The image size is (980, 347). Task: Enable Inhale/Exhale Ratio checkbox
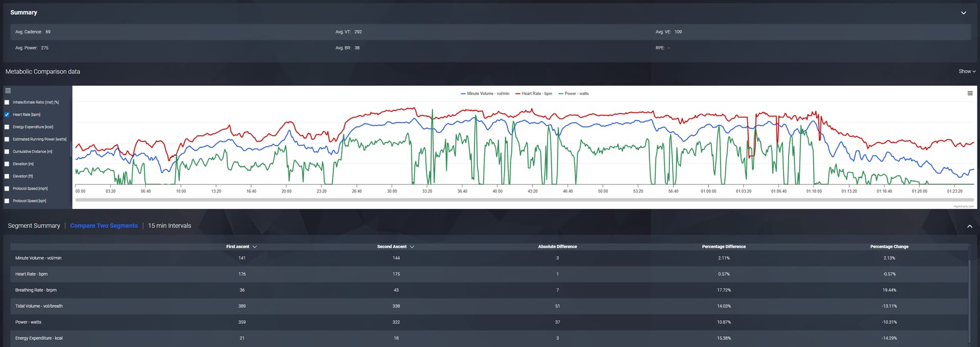coord(7,102)
